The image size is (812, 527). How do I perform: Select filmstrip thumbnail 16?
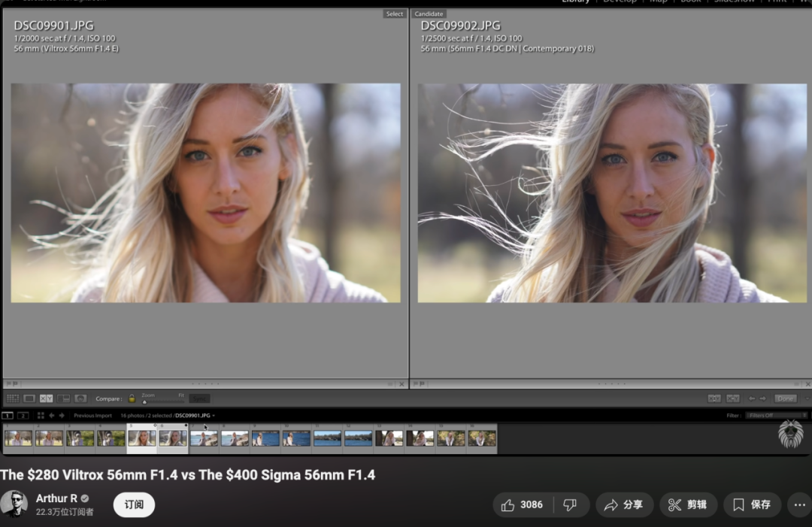tap(482, 438)
